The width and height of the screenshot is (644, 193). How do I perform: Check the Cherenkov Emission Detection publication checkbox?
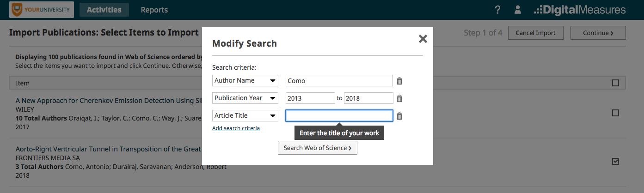tap(615, 113)
